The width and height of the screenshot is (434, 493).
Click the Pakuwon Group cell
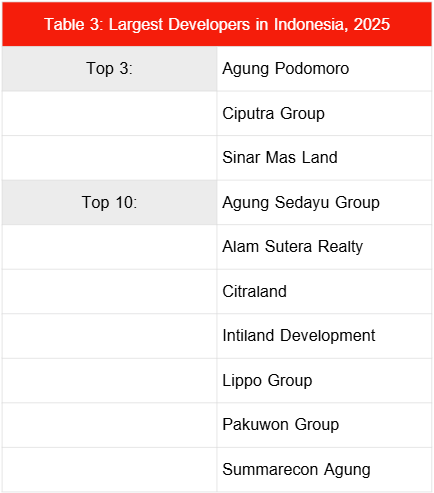coord(324,425)
